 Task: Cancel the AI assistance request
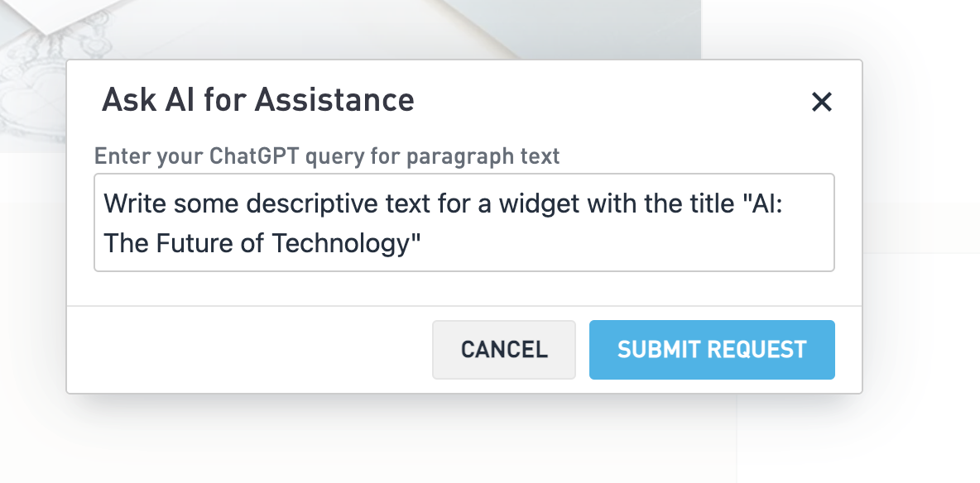coord(504,350)
